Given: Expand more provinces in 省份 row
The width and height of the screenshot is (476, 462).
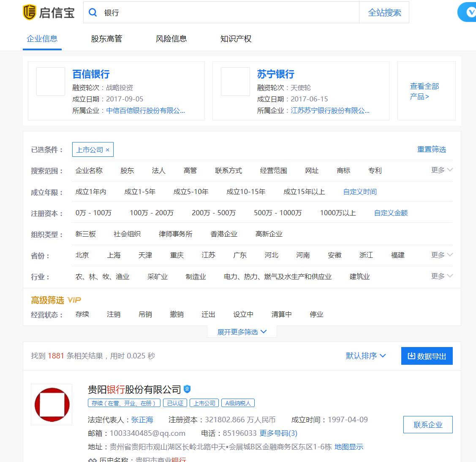Looking at the screenshot, I should pos(442,255).
